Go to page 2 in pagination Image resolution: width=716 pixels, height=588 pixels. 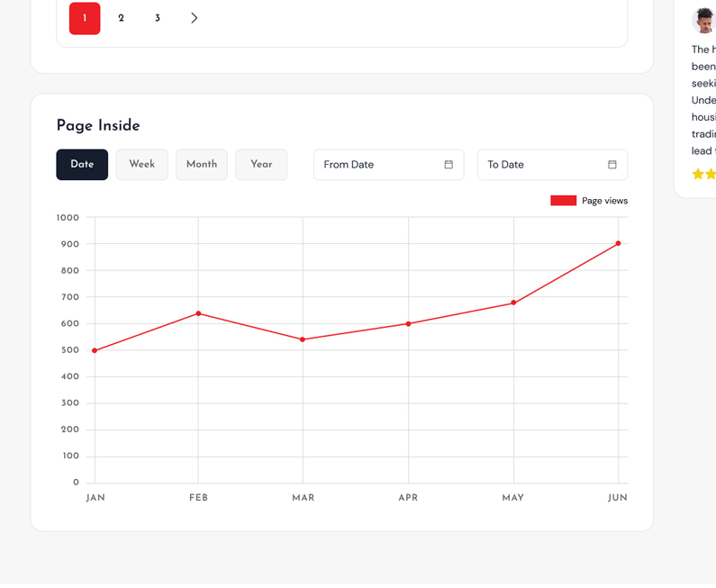point(121,18)
